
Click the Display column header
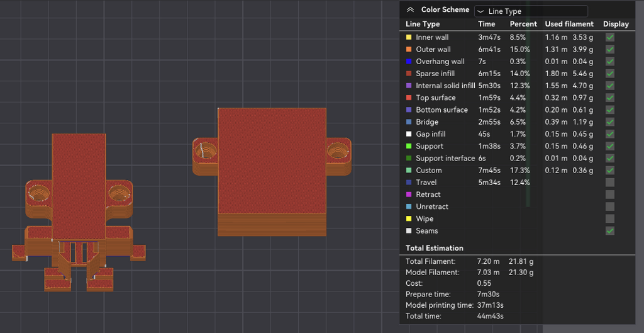pos(616,25)
